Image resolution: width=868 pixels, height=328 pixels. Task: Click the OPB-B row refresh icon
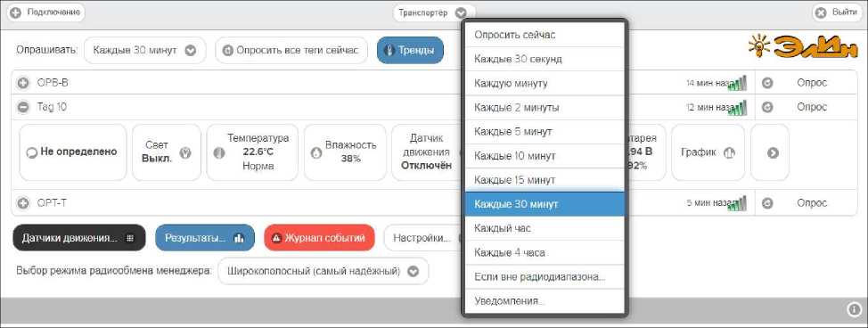[x=767, y=83]
